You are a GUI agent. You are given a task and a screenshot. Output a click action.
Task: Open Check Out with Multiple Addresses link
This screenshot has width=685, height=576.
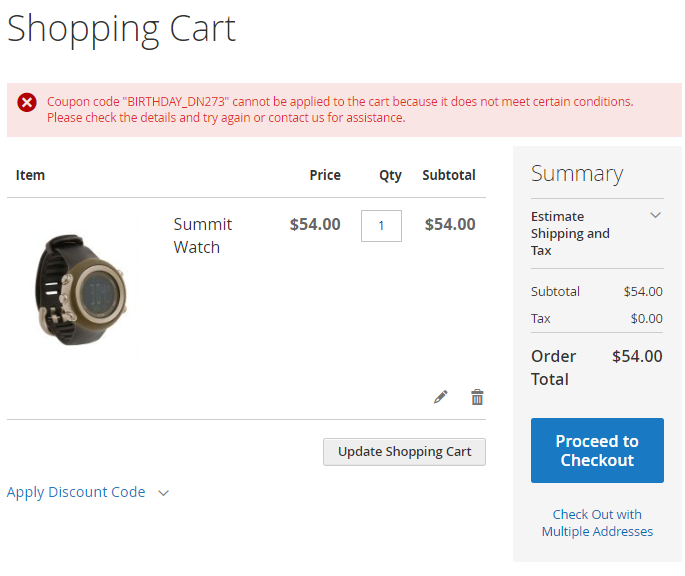coord(597,523)
